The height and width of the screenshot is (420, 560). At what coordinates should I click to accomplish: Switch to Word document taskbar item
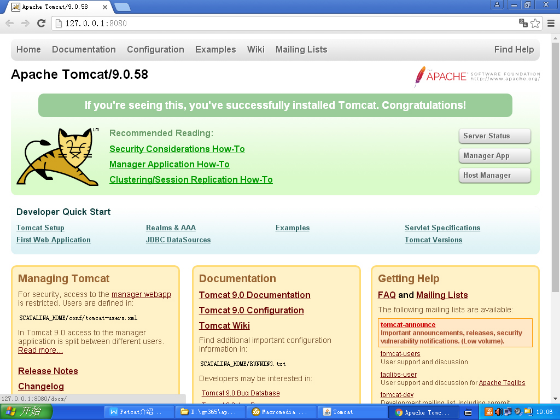point(138,412)
